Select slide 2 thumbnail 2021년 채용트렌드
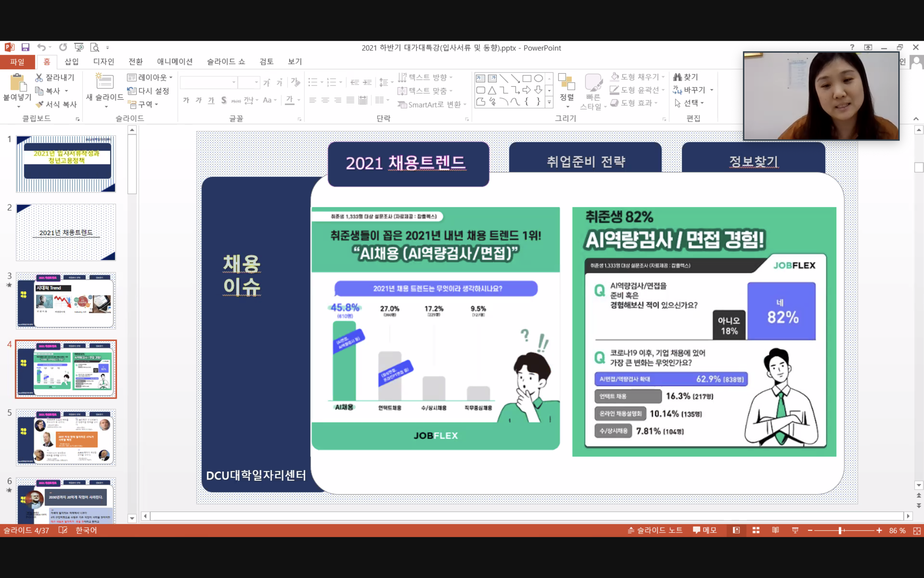Screen dimensions: 924x578 point(66,232)
